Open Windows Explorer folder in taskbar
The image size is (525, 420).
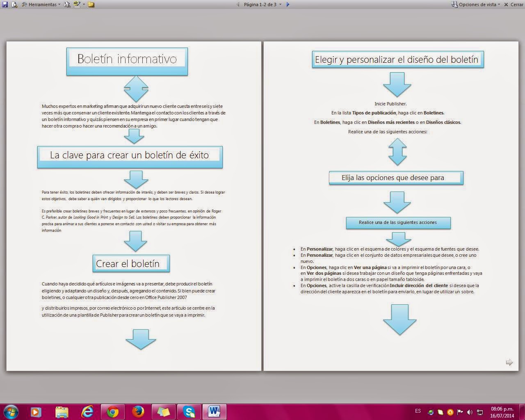(62, 411)
